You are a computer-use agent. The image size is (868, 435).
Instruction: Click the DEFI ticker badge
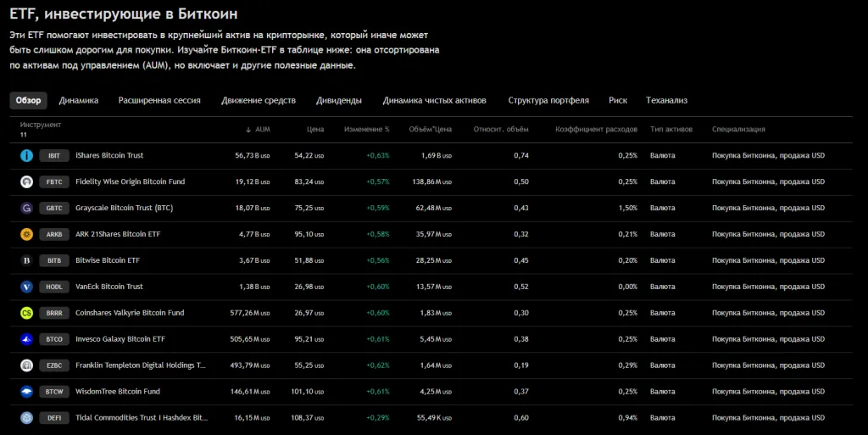point(54,418)
